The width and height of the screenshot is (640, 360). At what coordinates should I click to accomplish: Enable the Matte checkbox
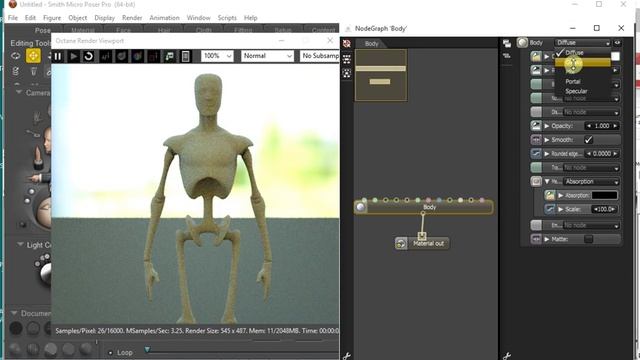click(588, 239)
